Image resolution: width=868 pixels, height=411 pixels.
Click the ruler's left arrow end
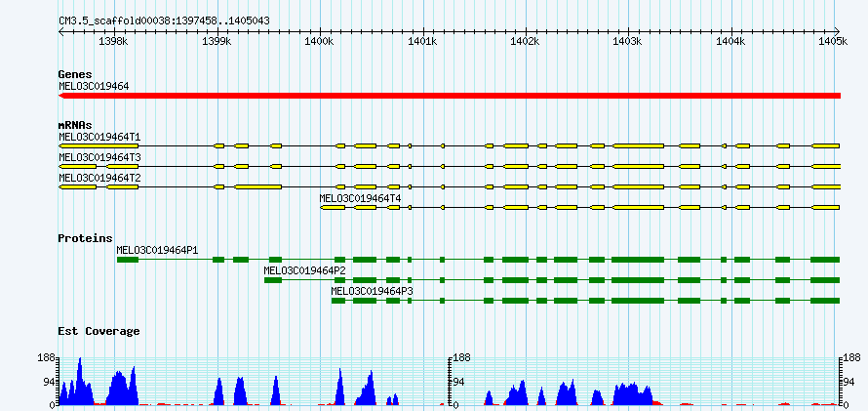60,31
